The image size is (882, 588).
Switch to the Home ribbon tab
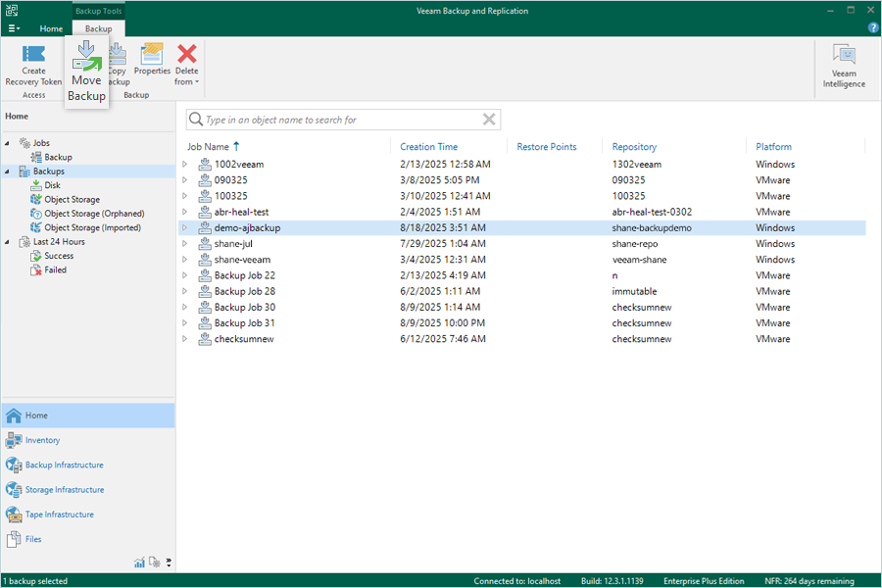(51, 28)
